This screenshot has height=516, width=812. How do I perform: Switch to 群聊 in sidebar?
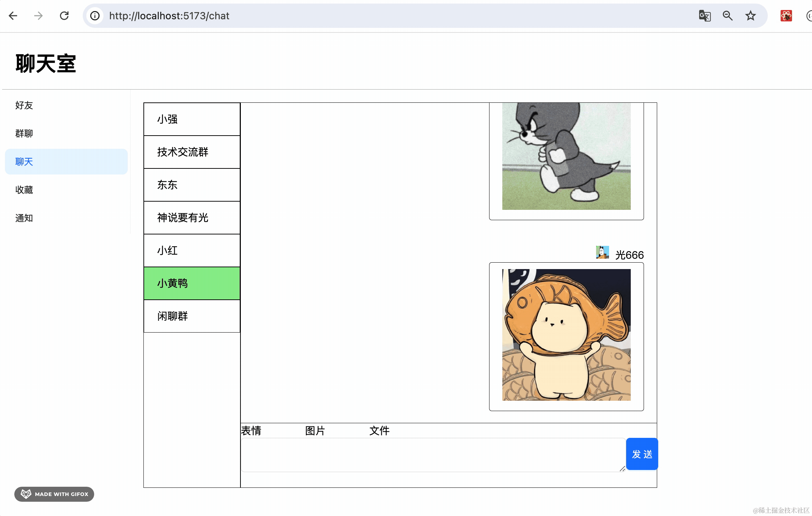pos(24,133)
